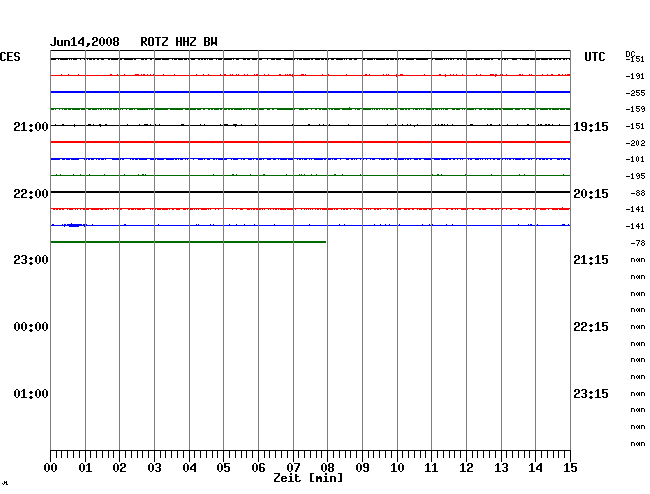Image resolution: width=650 pixels, height=494 pixels.
Task: Click the Zeit [min] axis title
Action: click(x=308, y=478)
